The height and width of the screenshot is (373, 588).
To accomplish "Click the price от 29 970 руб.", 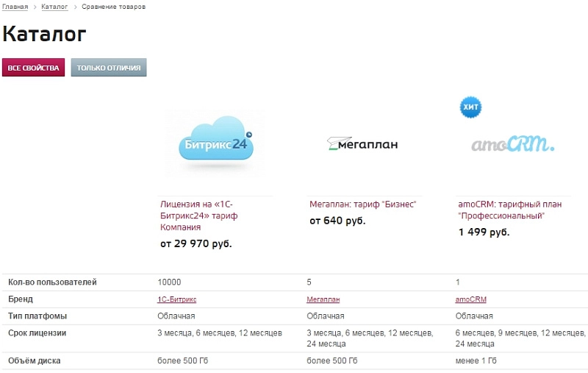I will [196, 244].
